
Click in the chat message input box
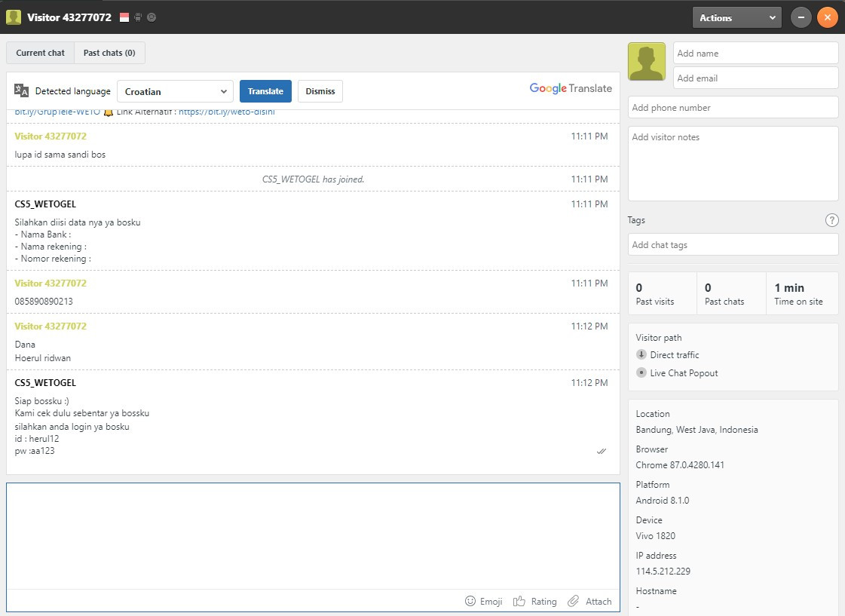tap(313, 535)
